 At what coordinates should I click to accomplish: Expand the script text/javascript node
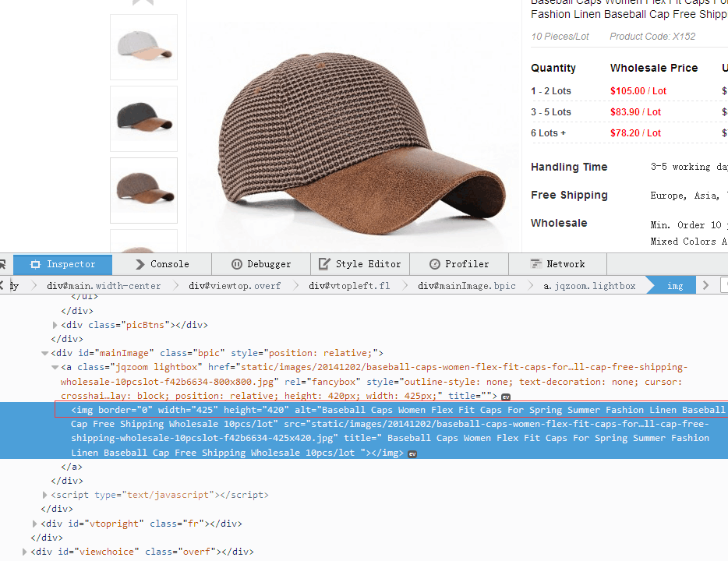coord(44,495)
